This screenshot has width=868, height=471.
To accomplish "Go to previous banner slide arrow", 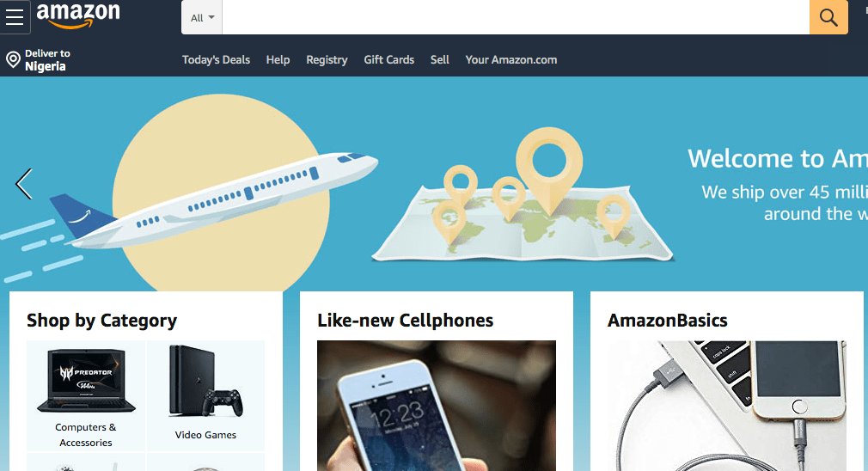I will click(24, 184).
